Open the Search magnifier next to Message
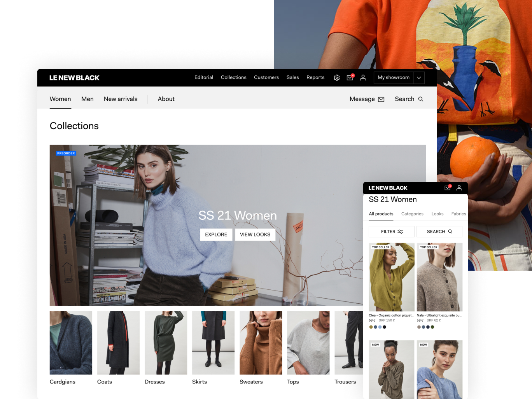 [420, 99]
